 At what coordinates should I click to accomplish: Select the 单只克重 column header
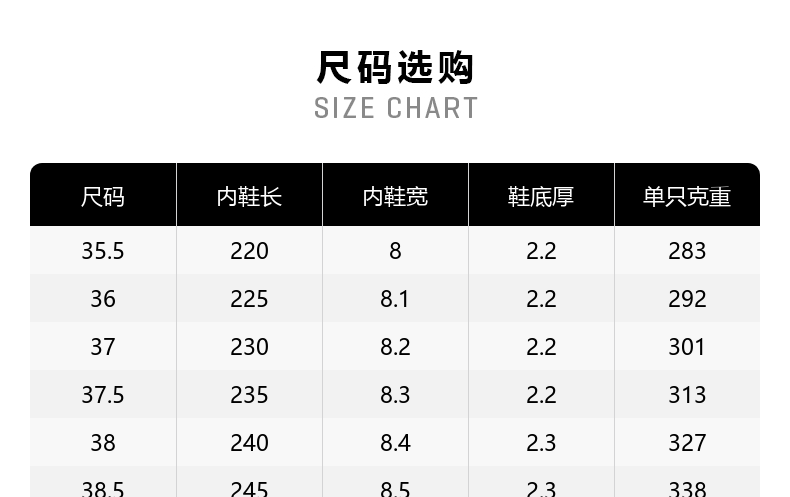(x=687, y=197)
